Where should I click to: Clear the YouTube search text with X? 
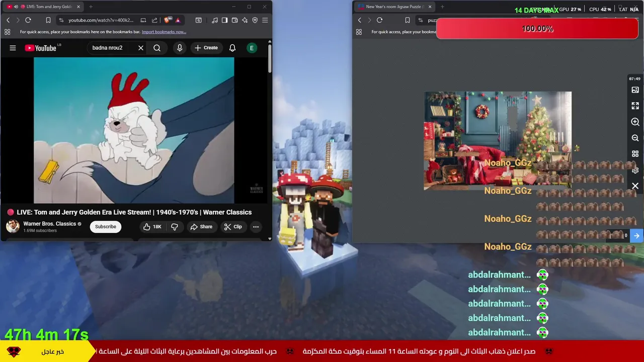tap(141, 48)
